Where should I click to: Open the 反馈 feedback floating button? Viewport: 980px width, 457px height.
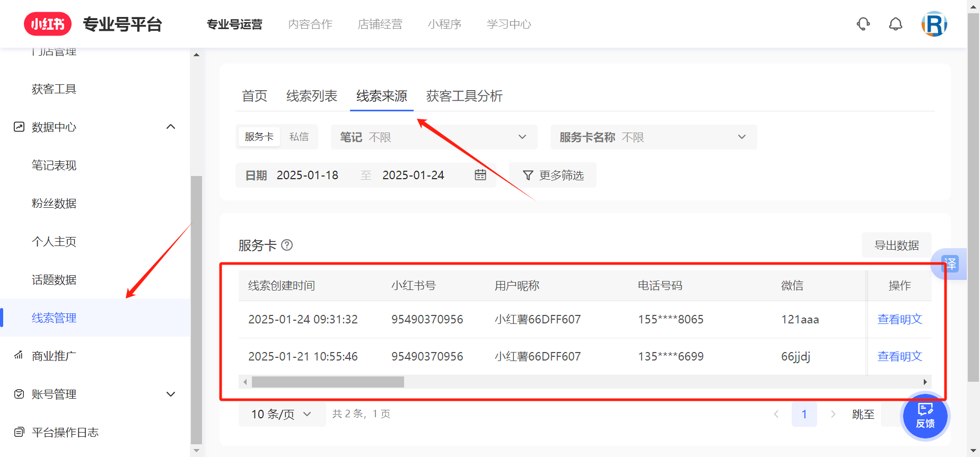(x=925, y=416)
